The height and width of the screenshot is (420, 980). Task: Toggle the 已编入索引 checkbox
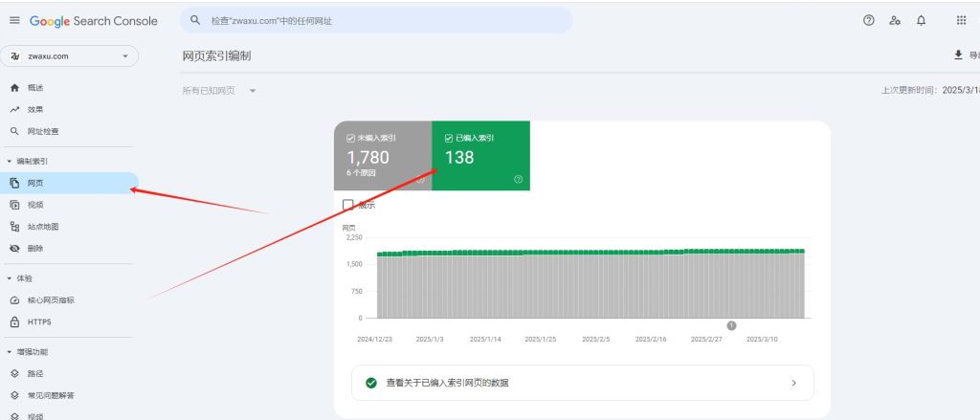click(449, 138)
